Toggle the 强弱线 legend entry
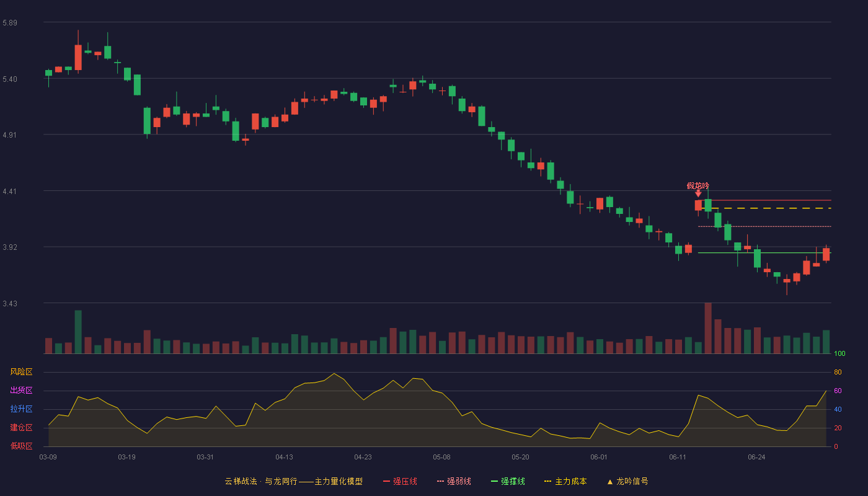The image size is (868, 496). tap(454, 481)
